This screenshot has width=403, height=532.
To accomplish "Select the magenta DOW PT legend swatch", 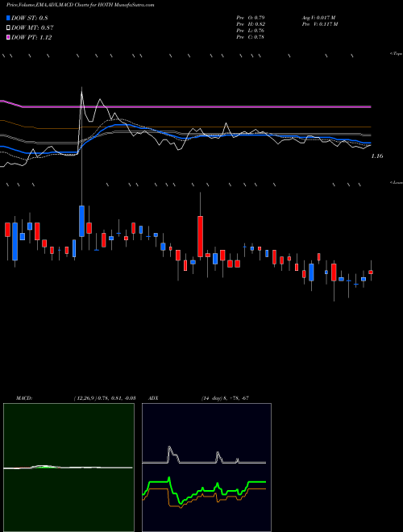I will (8, 37).
